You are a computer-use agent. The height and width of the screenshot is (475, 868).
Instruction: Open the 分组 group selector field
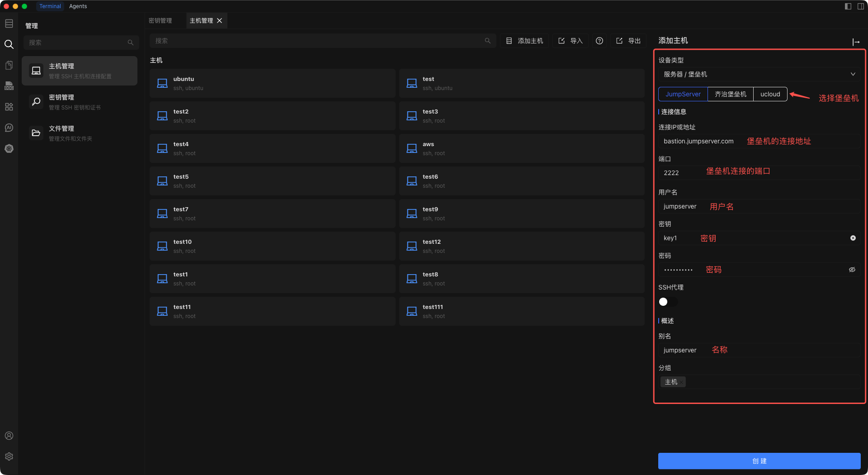coord(769,382)
